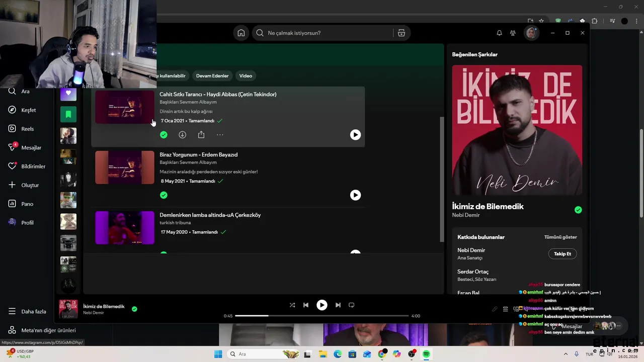Open 'Başlıkları Sevmem Albayım' under Biraz Yorgunum
This screenshot has width=644, height=362.
pos(188,162)
